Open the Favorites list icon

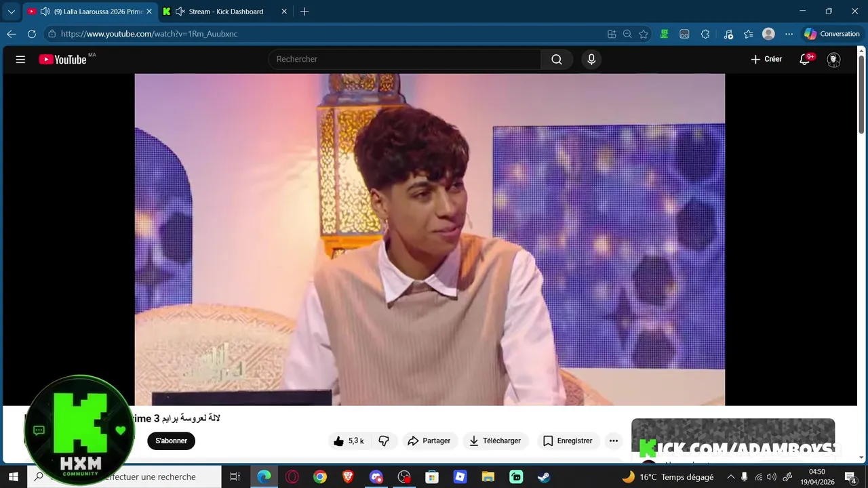[748, 34]
